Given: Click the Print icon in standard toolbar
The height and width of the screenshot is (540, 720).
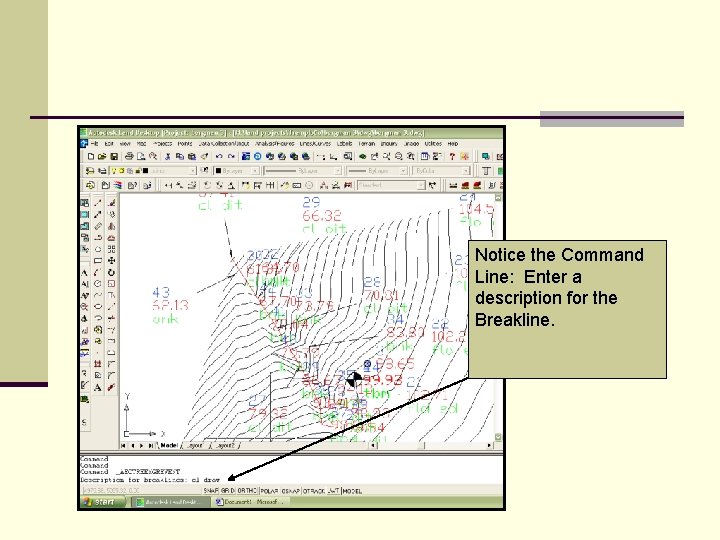Looking at the screenshot, I should pyautogui.click(x=129, y=156).
